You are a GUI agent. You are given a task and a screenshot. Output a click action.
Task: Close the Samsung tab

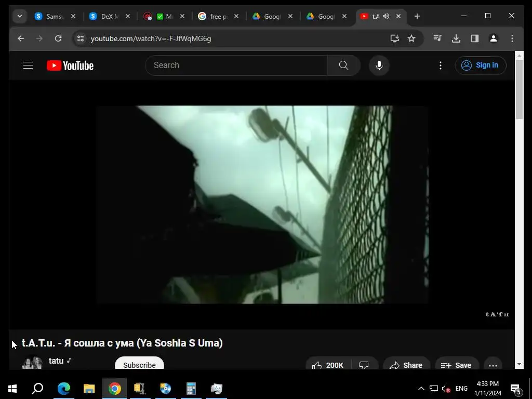pyautogui.click(x=73, y=16)
